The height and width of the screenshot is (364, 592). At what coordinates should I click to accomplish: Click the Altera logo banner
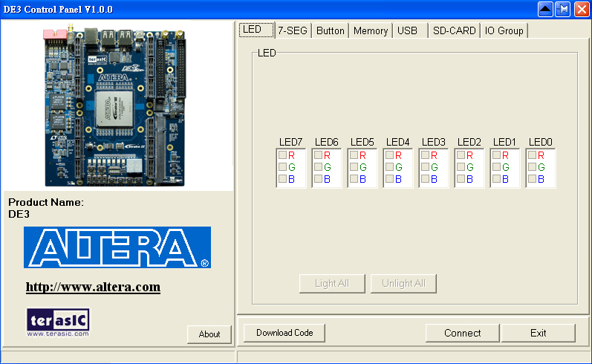(117, 247)
